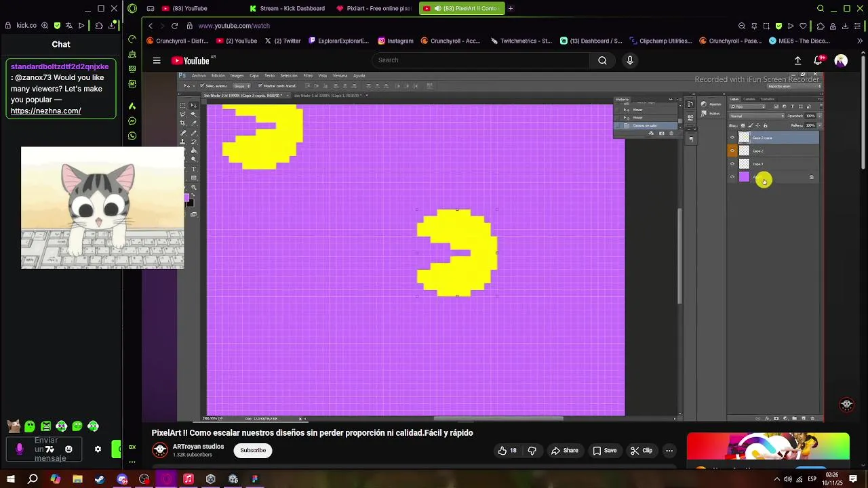Switch to the first (83) YouTube tab
The image size is (868, 488).
184,9
